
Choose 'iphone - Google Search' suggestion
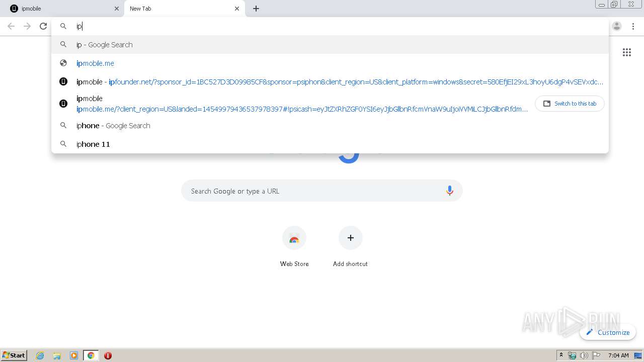point(330,126)
